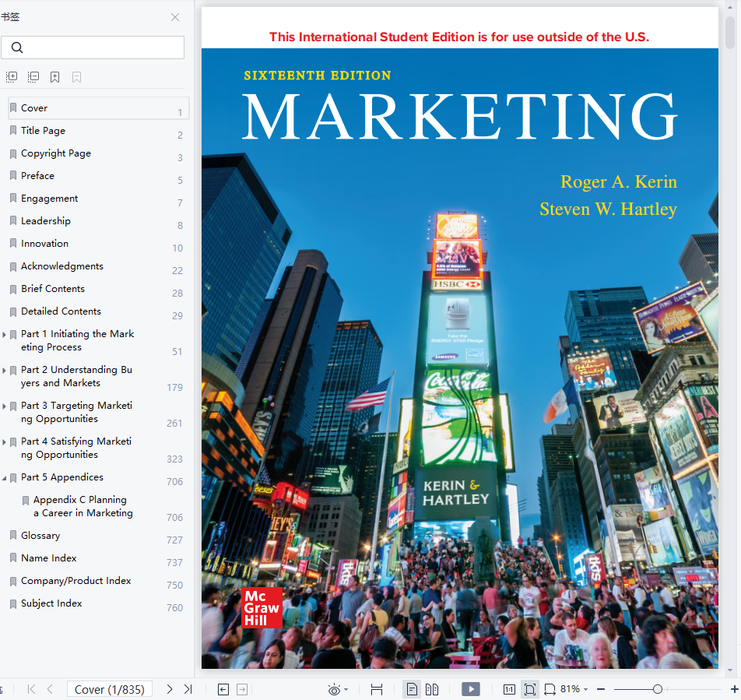The width and height of the screenshot is (741, 700).
Task: Click the bookmark icon beside Engagement
Action: click(x=13, y=198)
